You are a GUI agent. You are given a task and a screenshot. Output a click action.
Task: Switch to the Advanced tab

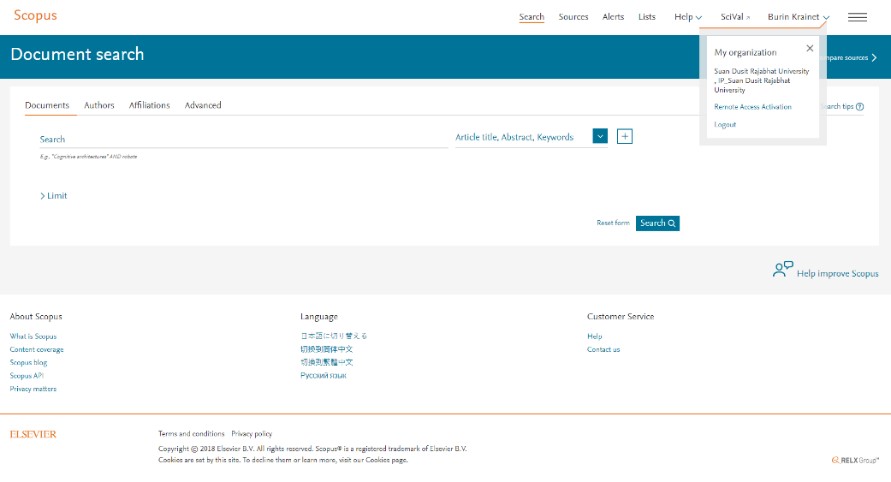pyautogui.click(x=203, y=105)
